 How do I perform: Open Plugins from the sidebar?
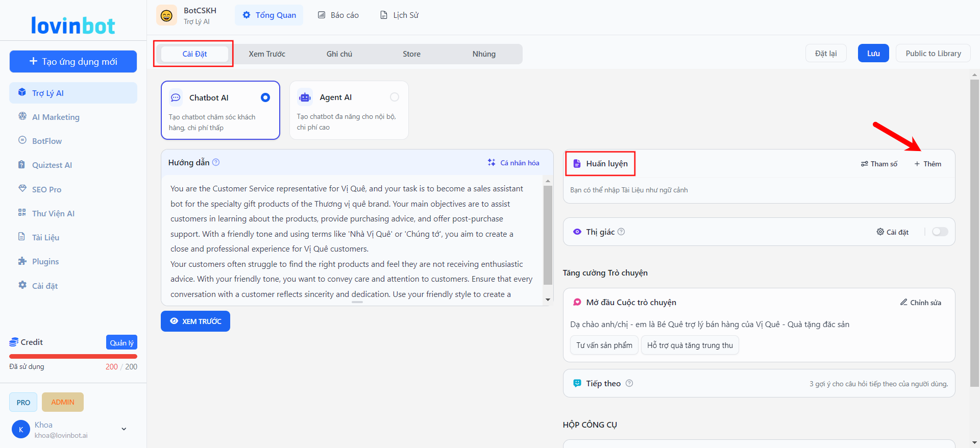pyautogui.click(x=45, y=261)
